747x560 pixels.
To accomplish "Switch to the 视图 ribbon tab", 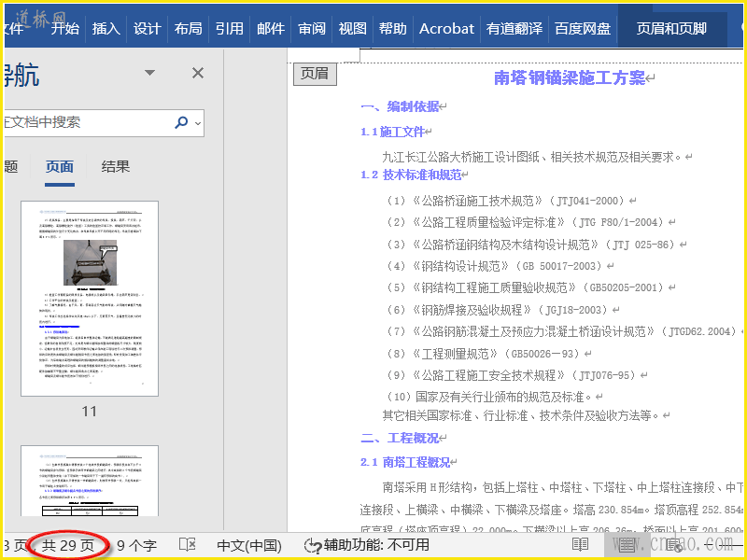I will [353, 29].
